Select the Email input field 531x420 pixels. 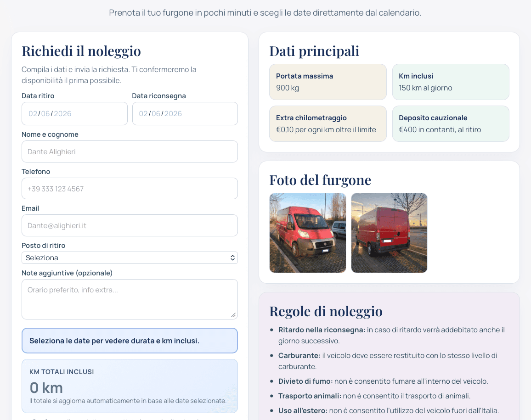click(130, 225)
